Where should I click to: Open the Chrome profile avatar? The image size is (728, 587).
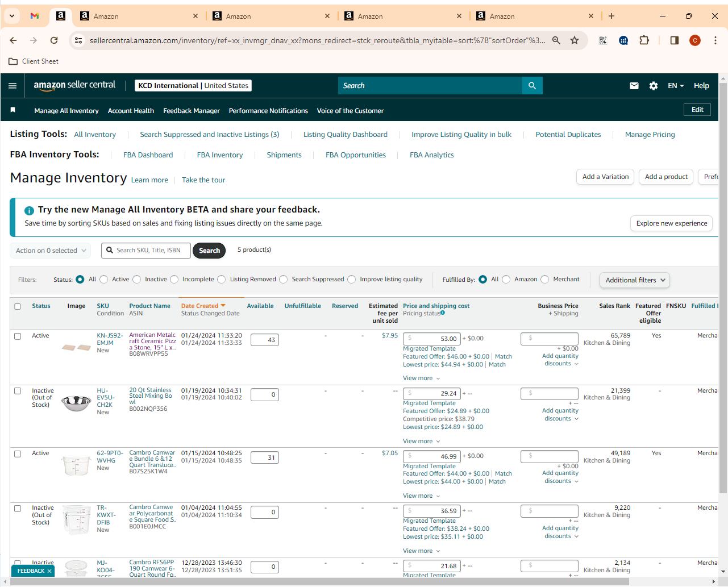tap(695, 40)
